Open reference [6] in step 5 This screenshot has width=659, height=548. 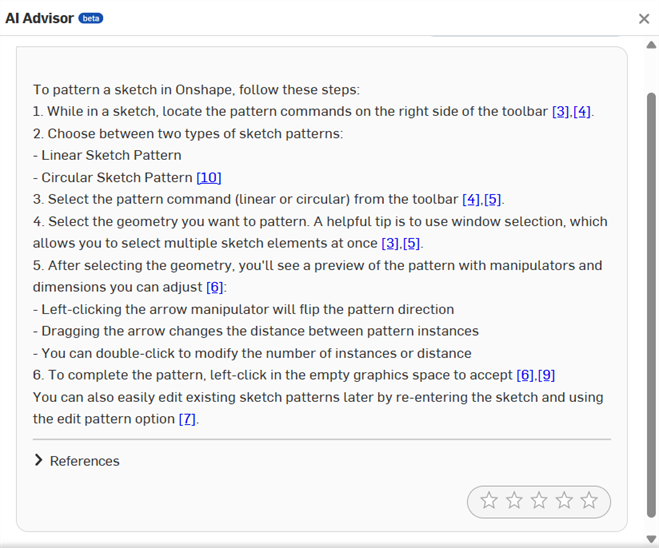coord(215,287)
